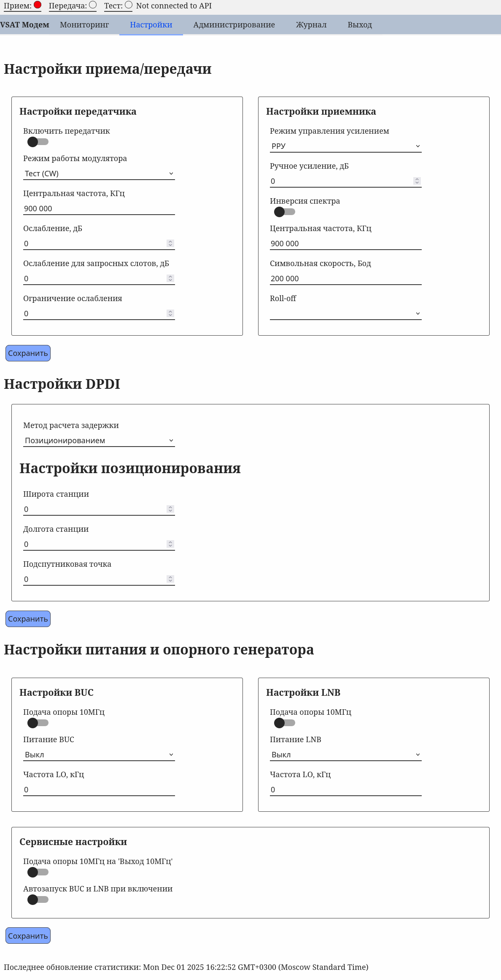Toggle the Инверсия спектра switch
The image size is (501, 980).
pyautogui.click(x=284, y=212)
